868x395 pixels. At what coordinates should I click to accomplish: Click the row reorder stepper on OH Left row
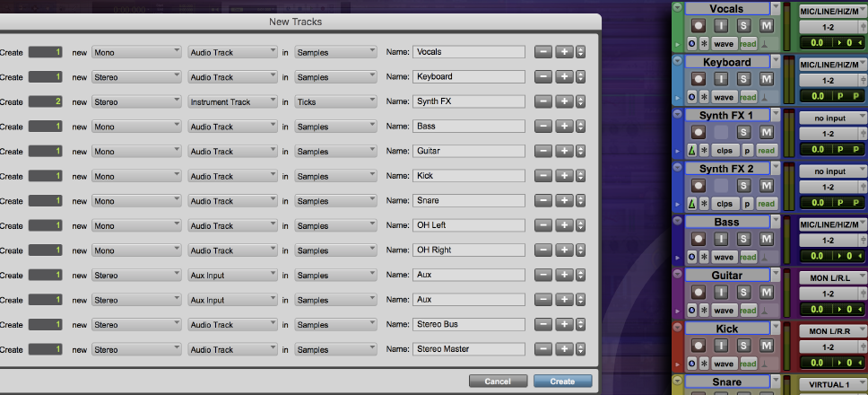[x=580, y=225]
